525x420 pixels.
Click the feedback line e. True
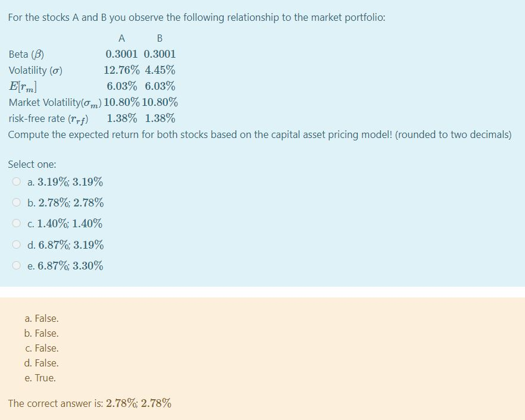[40, 378]
